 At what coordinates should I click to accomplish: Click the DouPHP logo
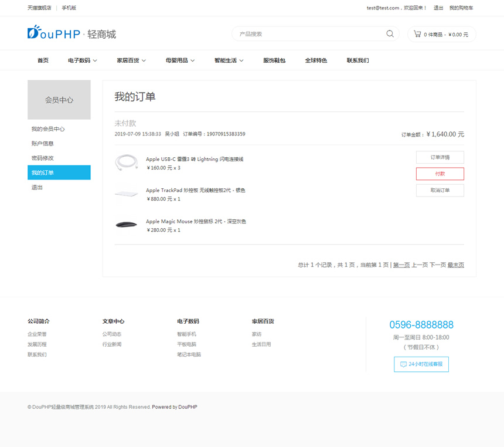click(x=71, y=32)
